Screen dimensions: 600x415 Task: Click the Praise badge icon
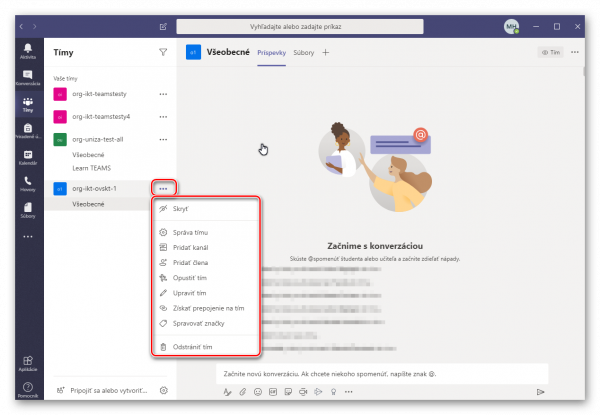coord(333,392)
